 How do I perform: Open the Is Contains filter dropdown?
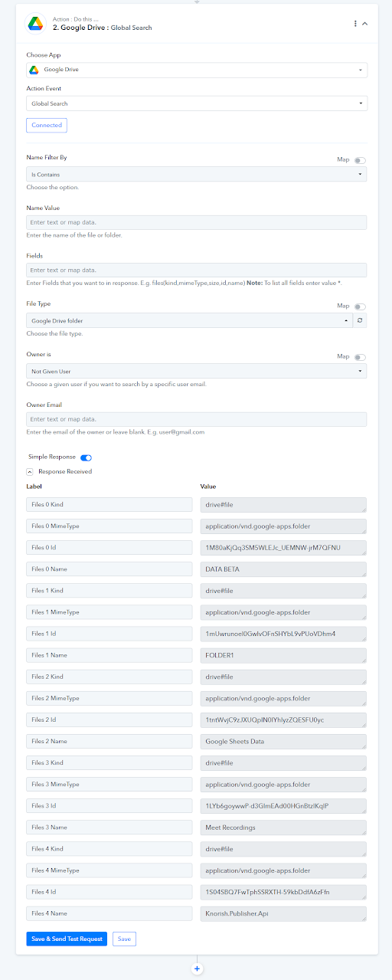197,175
